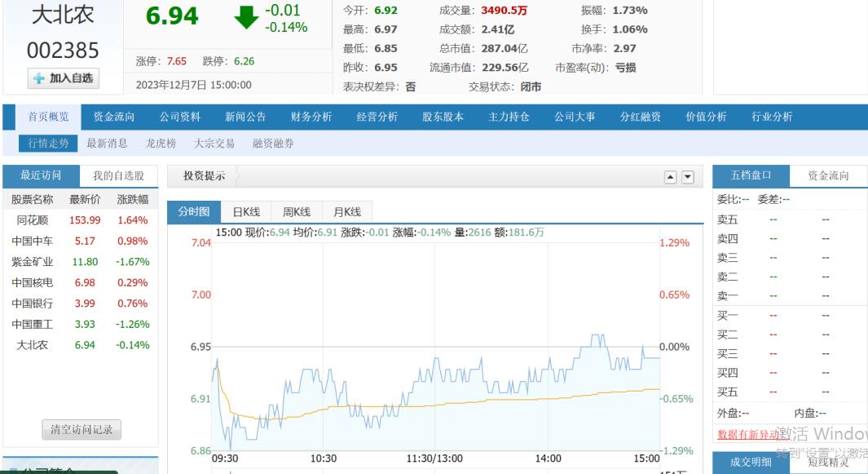868x474 pixels.
Task: Open the 龙虎榜 sub-navigation link
Action: pyautogui.click(x=161, y=144)
